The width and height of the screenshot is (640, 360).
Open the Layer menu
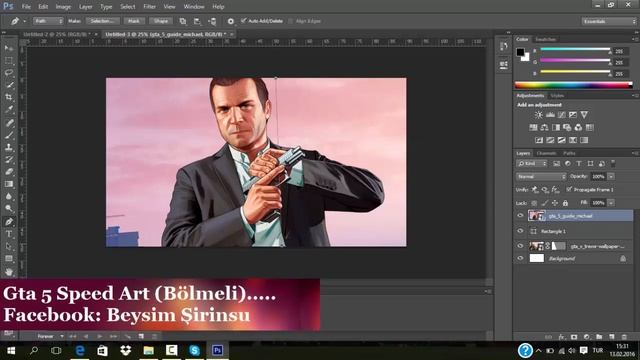[85, 7]
